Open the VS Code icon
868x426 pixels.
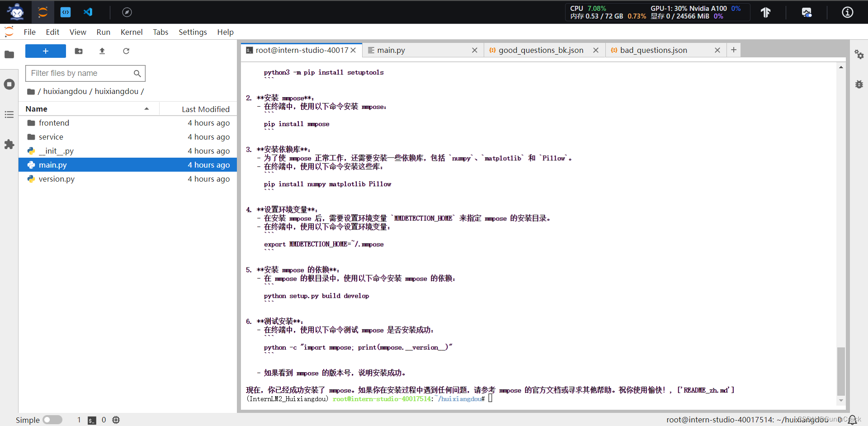click(x=88, y=12)
